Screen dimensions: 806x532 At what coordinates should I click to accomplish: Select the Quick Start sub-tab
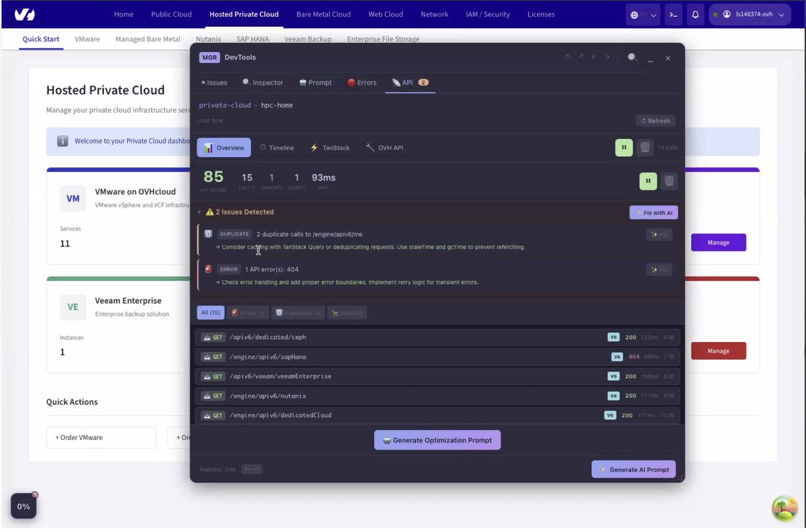pyautogui.click(x=41, y=39)
